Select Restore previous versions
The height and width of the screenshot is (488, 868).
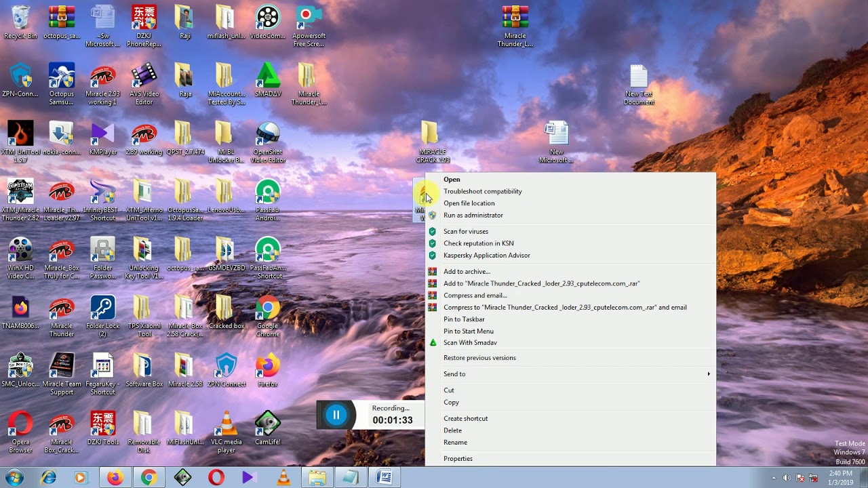point(570,358)
